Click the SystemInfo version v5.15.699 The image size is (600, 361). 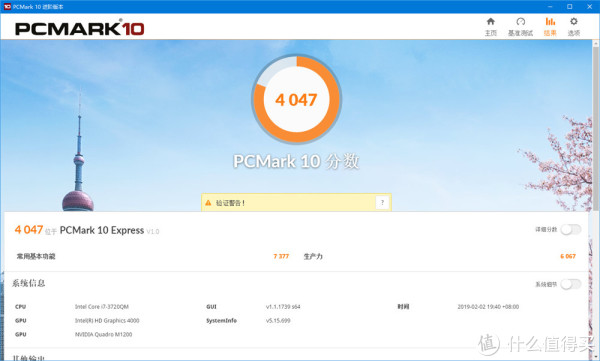click(278, 320)
